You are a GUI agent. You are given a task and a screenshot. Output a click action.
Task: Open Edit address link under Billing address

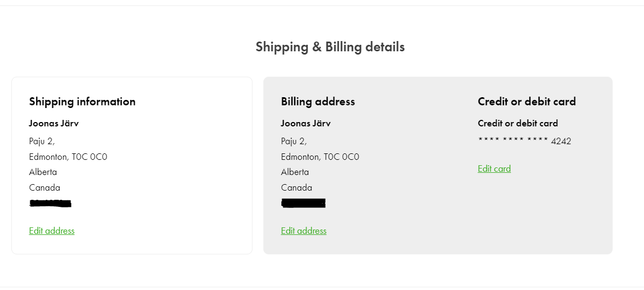(303, 231)
